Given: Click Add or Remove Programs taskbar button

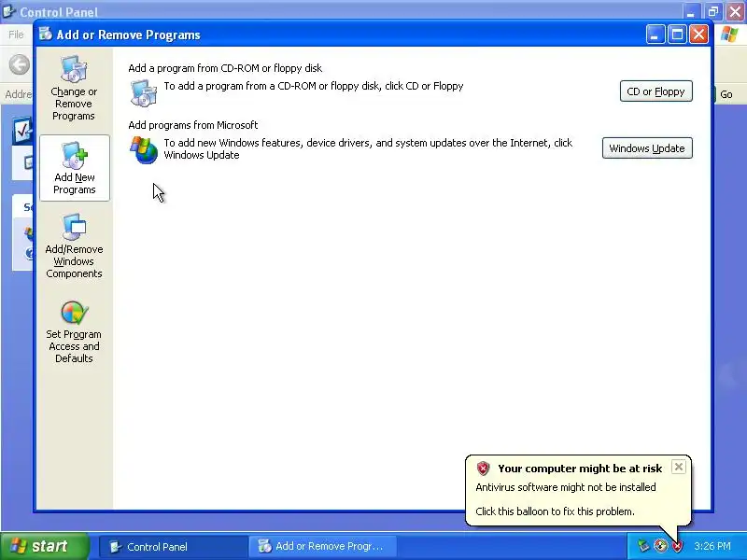Looking at the screenshot, I should (322, 546).
